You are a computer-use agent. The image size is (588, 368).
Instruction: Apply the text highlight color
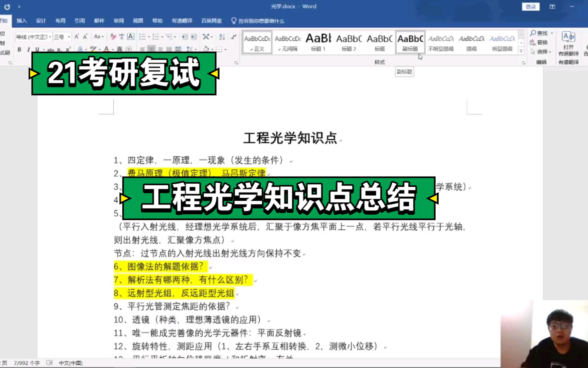coord(93,49)
